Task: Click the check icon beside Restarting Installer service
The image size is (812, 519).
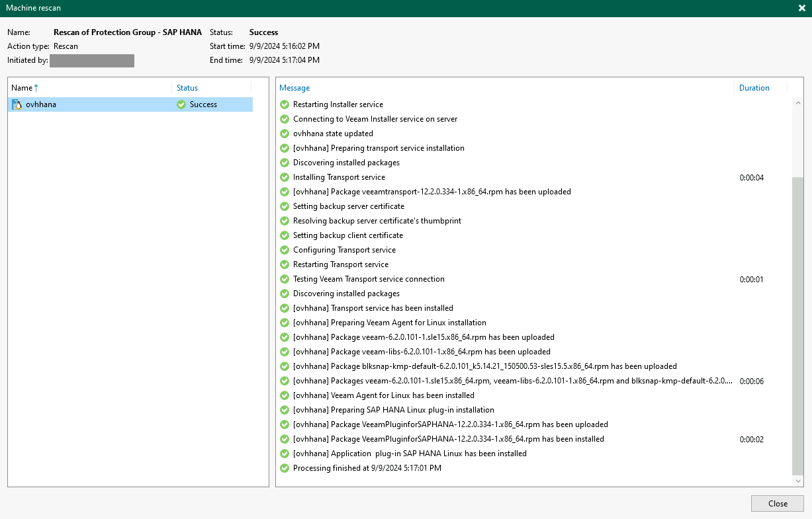Action: point(285,104)
